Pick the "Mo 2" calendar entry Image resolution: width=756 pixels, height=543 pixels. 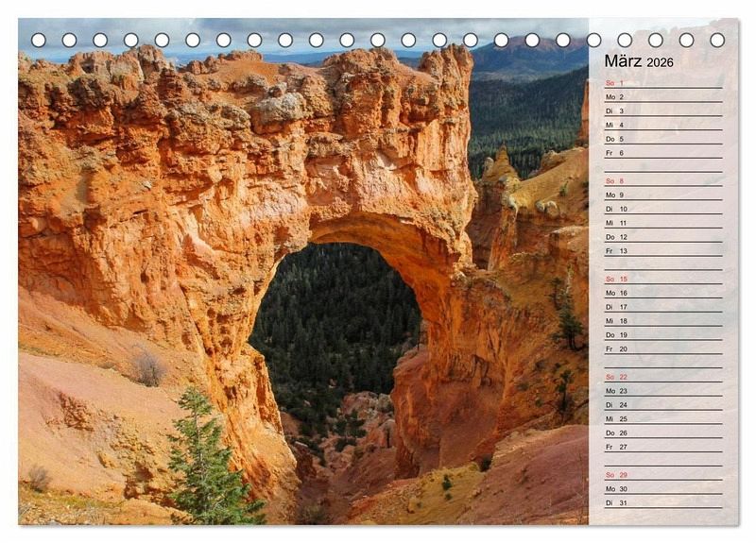pyautogui.click(x=663, y=97)
